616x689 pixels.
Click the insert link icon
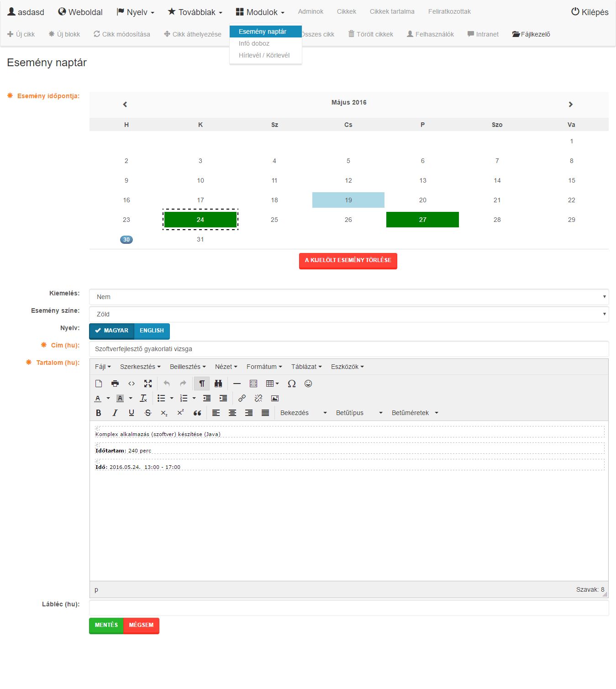tap(242, 398)
